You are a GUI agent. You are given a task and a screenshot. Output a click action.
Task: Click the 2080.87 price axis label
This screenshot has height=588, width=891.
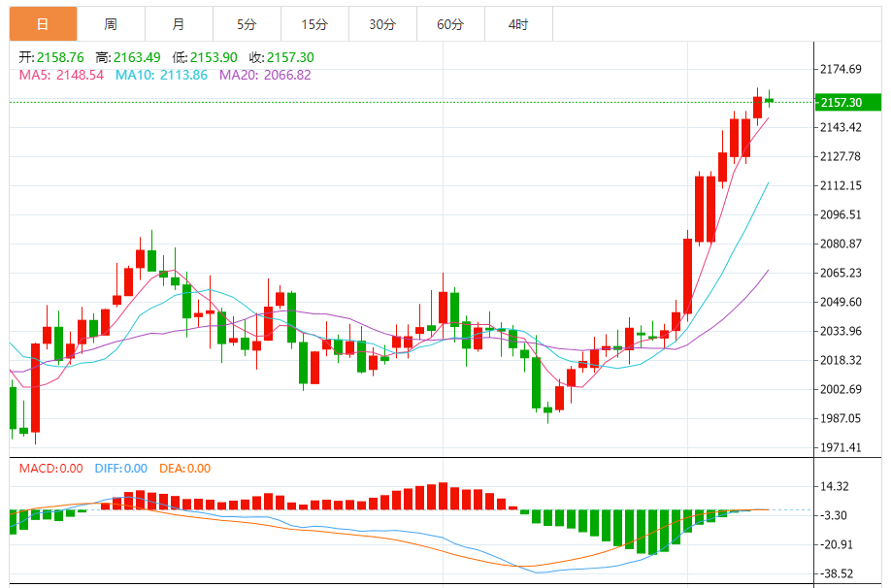click(841, 244)
